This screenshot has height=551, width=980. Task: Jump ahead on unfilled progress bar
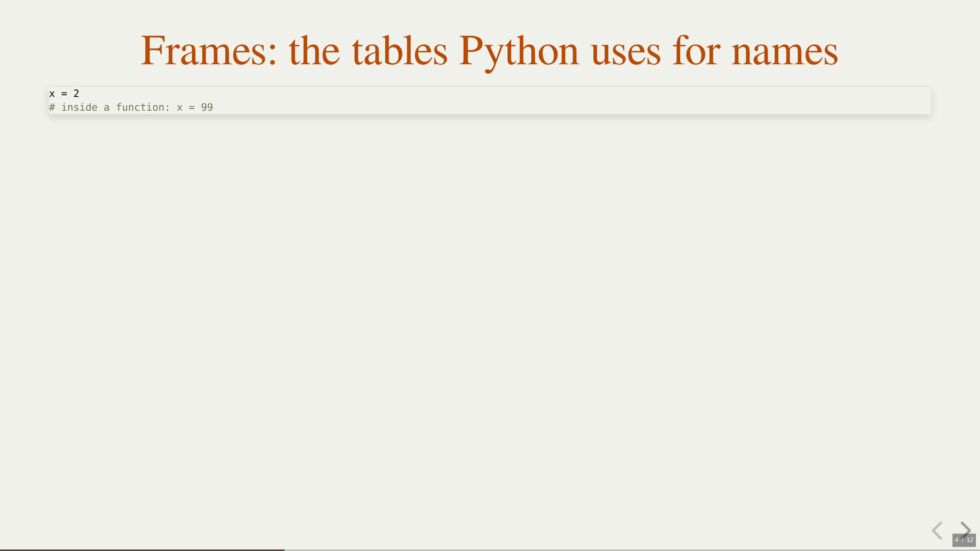[632, 549]
